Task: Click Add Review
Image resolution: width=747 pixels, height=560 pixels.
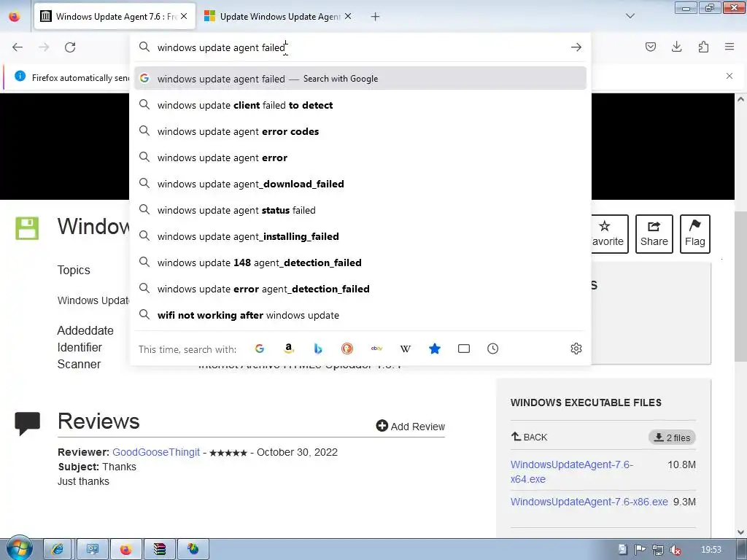Action: click(x=410, y=426)
